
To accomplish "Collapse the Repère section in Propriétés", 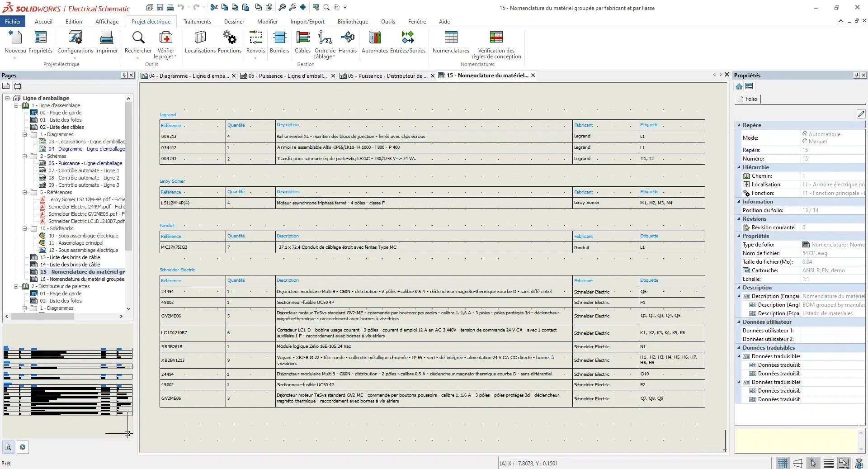I will (739, 125).
